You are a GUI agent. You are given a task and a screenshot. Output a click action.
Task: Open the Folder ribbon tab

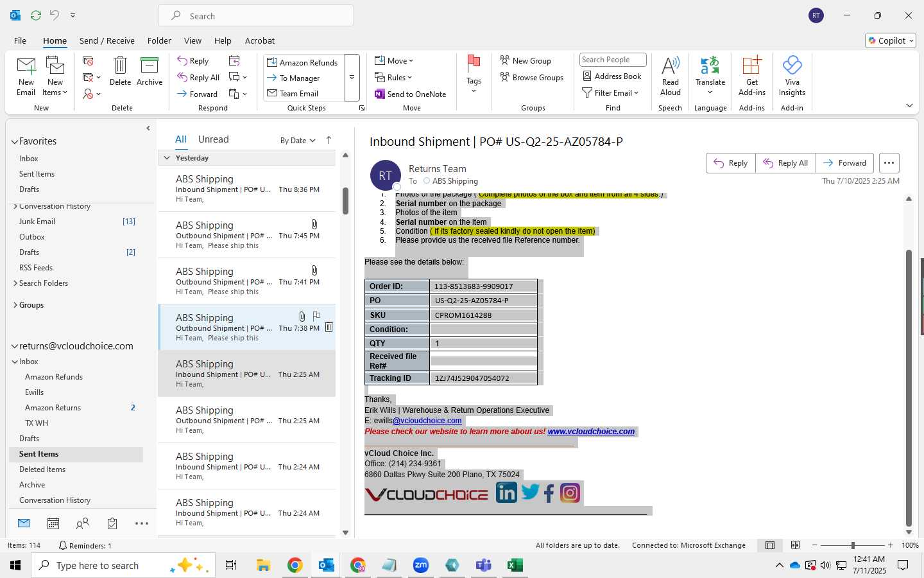159,40
